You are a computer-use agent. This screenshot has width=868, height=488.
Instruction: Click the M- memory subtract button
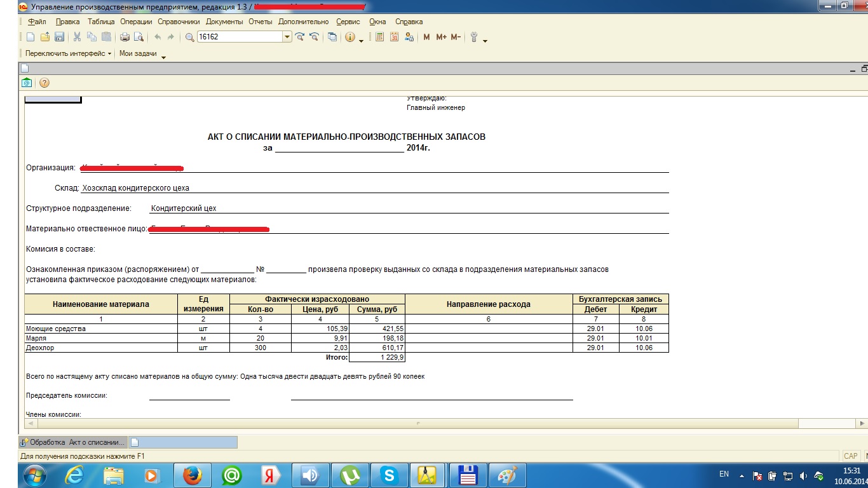456,37
